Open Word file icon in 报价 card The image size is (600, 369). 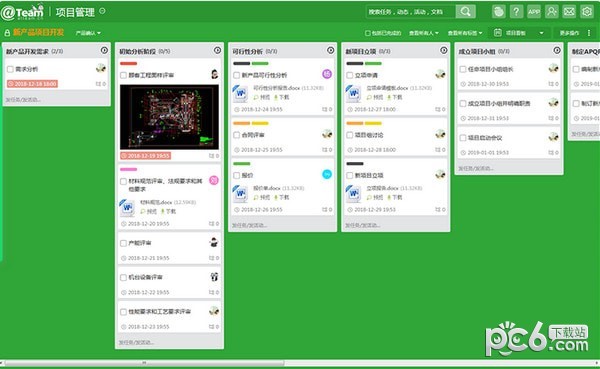(x=240, y=194)
